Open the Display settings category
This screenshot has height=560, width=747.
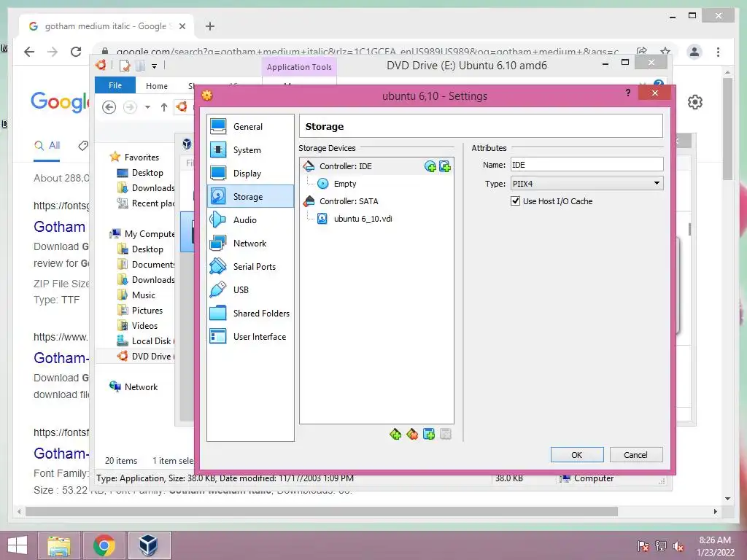tap(250, 174)
